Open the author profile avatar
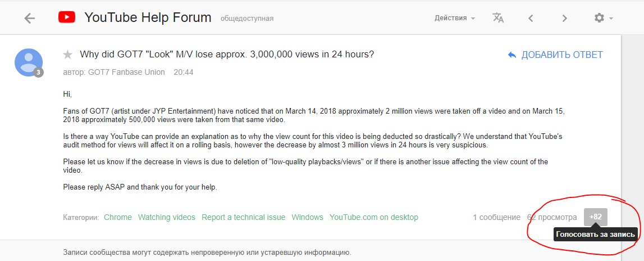Image resolution: width=644 pixels, height=261 pixels. (29, 62)
